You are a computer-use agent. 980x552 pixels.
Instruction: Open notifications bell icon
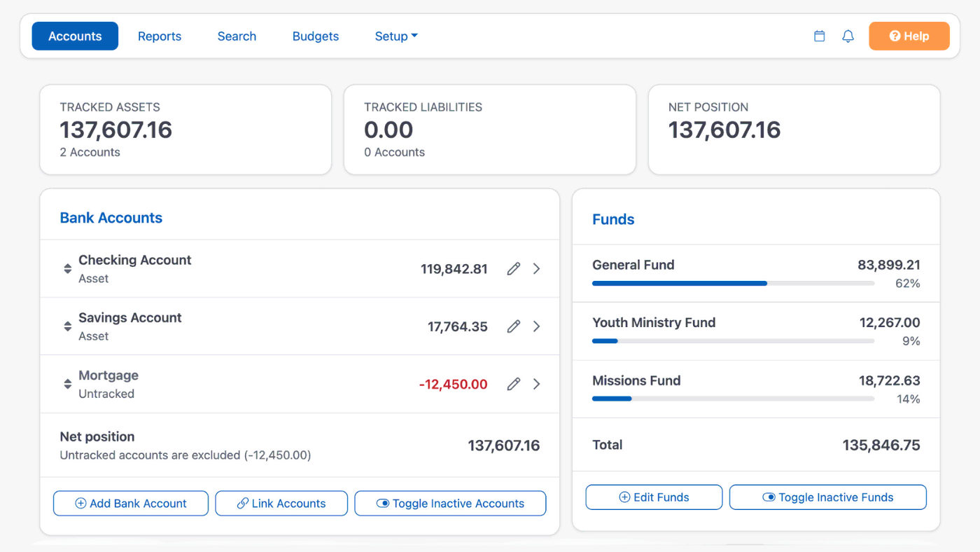848,36
